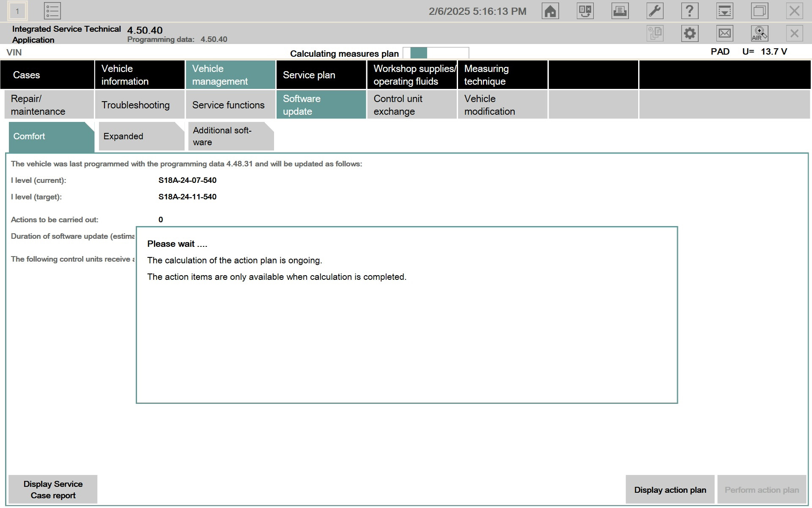The height and width of the screenshot is (508, 812).
Task: Click the AIR search magnifier icon
Action: [x=759, y=33]
